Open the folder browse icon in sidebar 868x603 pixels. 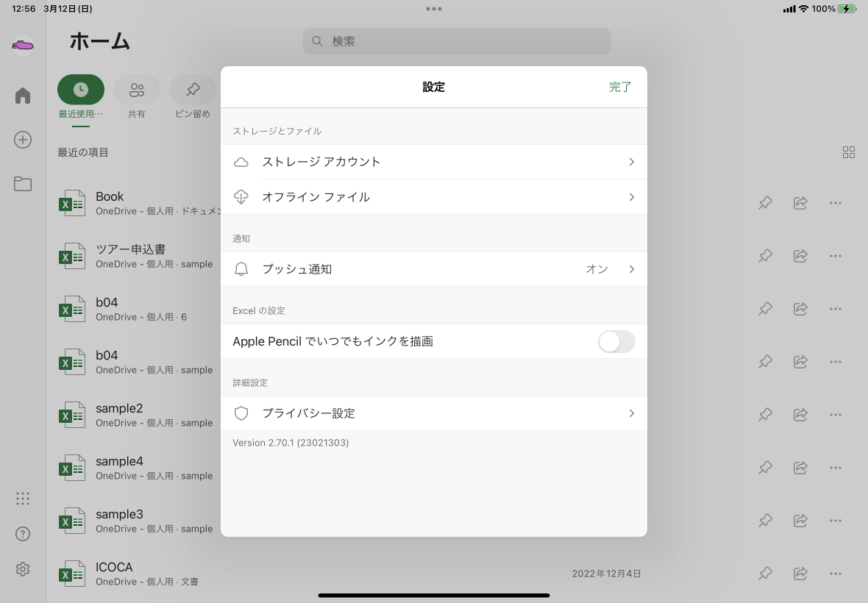coord(23,184)
